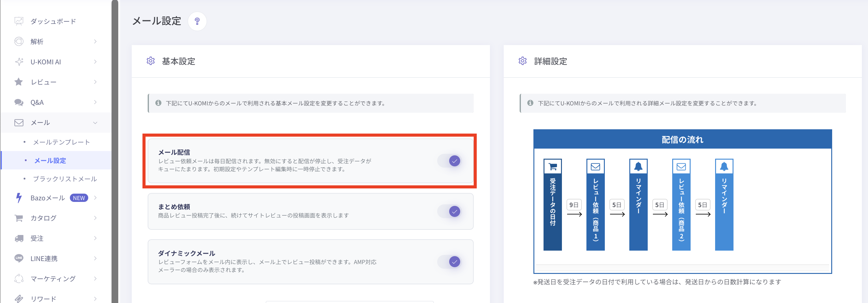
Task: Expand the 解析 menu chevron
Action: pos(95,41)
